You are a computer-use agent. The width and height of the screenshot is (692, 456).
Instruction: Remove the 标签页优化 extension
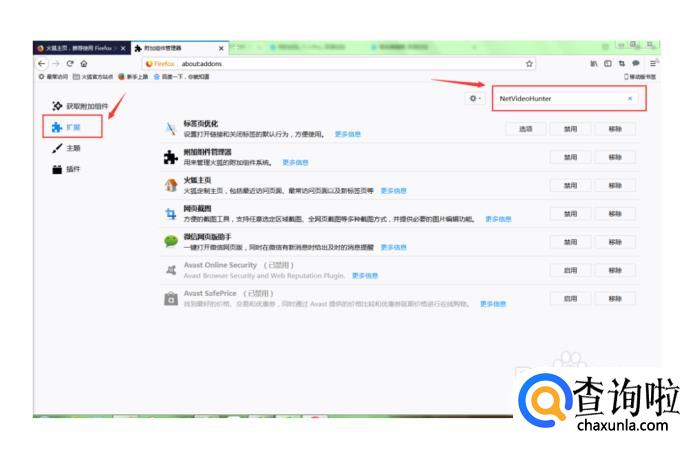click(x=615, y=129)
